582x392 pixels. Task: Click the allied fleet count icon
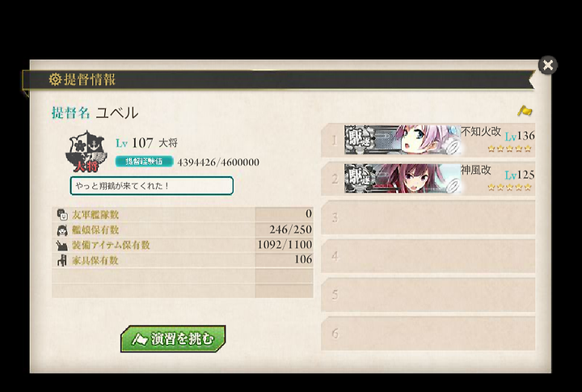coord(62,214)
